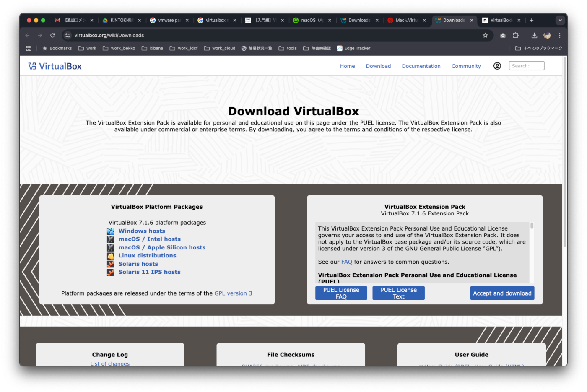
Task: Click the Solaris icon beside Solaris 11 IPS hosts
Action: click(x=110, y=272)
